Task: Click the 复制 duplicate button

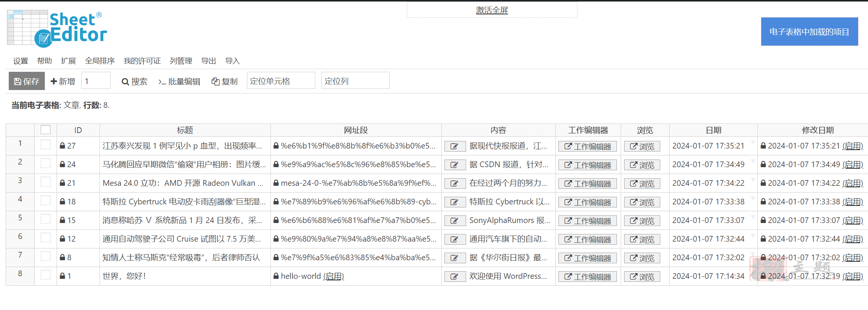Action: pyautogui.click(x=224, y=81)
